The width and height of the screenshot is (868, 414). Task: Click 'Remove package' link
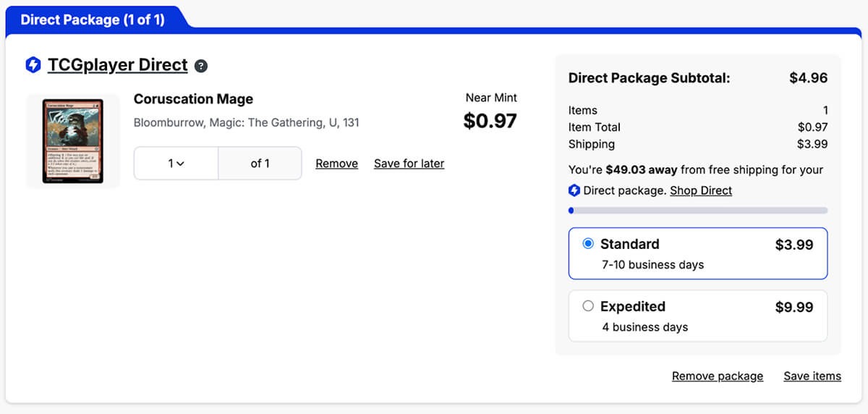tap(717, 376)
